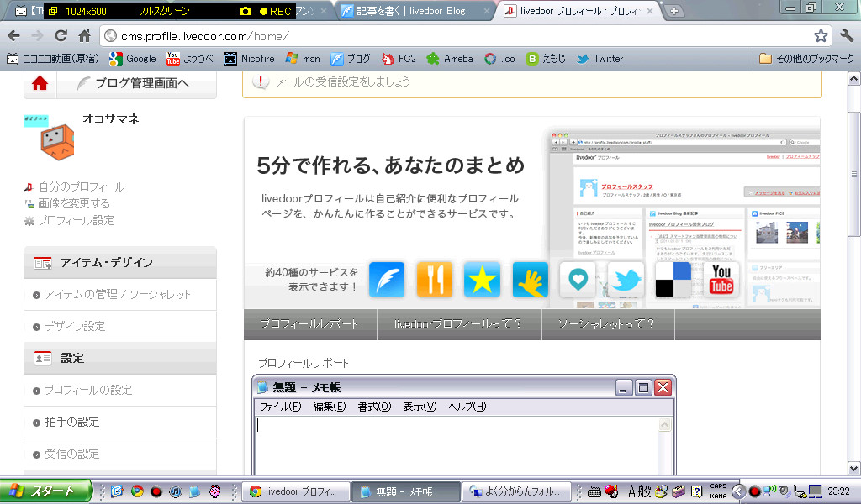Viewport: 861px width, 504px height.
Task: Open 自分のプロフィール link
Action: tap(82, 187)
